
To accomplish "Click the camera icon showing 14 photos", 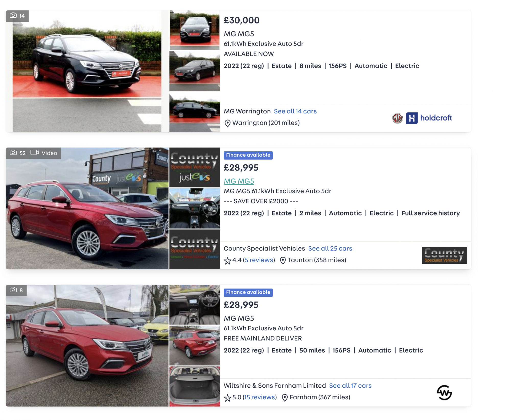I will click(13, 16).
